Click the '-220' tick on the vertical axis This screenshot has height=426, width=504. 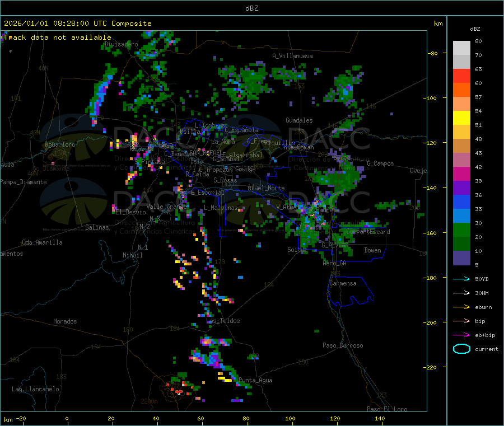pyautogui.click(x=431, y=368)
